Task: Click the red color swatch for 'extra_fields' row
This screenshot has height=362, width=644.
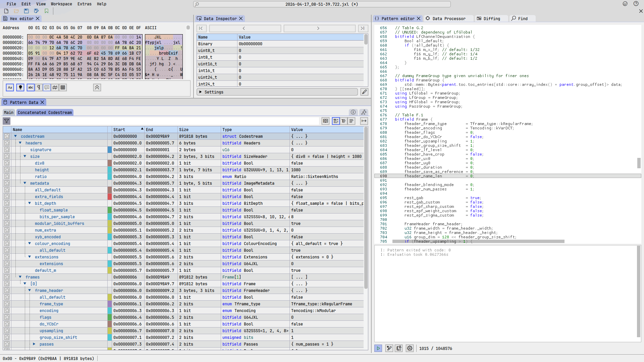Action: click(x=110, y=197)
